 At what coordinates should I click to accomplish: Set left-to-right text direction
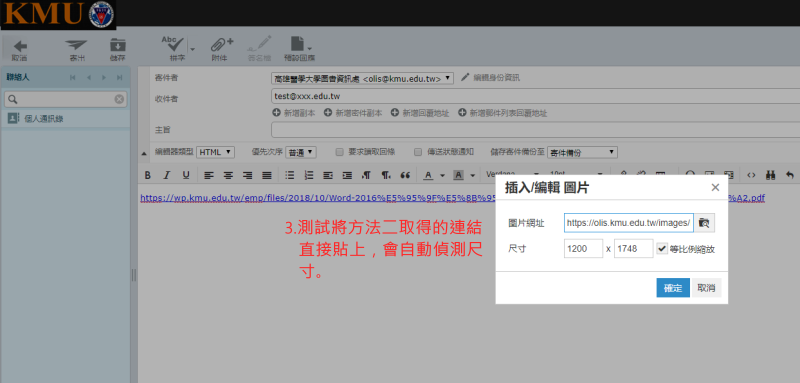tap(366, 175)
